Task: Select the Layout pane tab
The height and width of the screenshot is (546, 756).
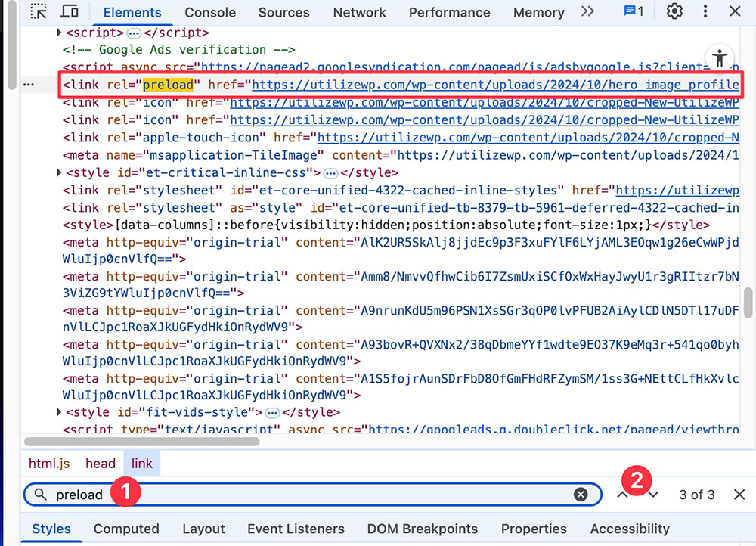Action: click(203, 529)
